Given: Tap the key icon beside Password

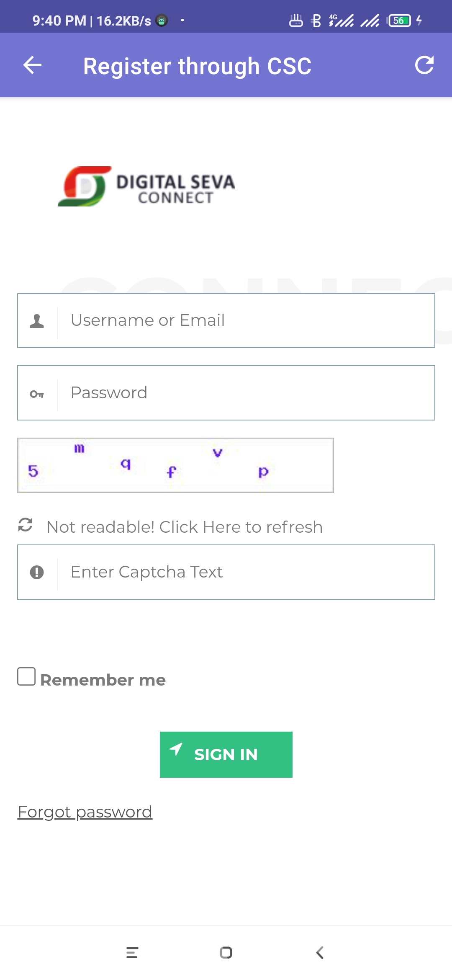Looking at the screenshot, I should tap(37, 394).
